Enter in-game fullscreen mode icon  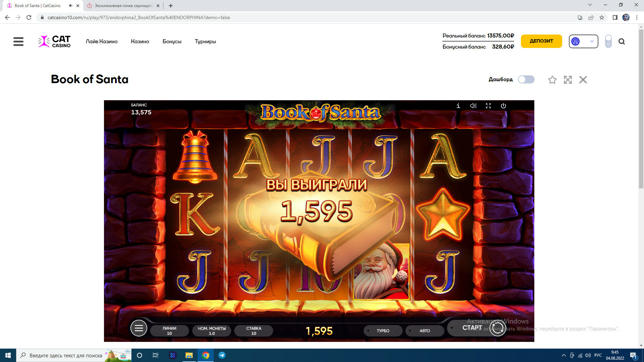click(488, 106)
